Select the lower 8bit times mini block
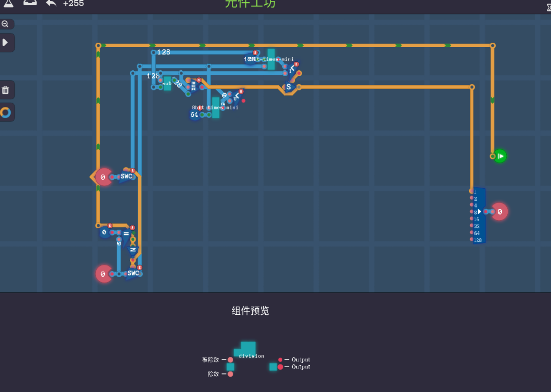This screenshot has height=392, width=551. (216, 108)
